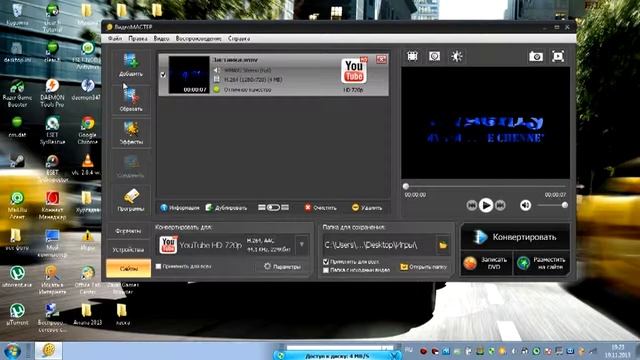Viewport: 640px width, 360px height.
Task: Toggle the list view mode switch
Action: pyautogui.click(x=273, y=208)
